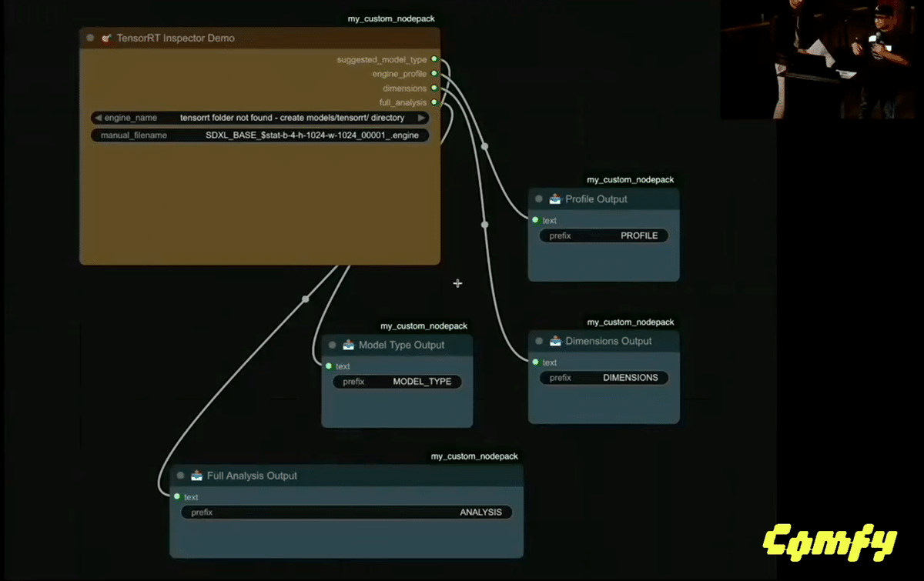
Task: Open the engine_name combo selector
Action: coord(259,118)
